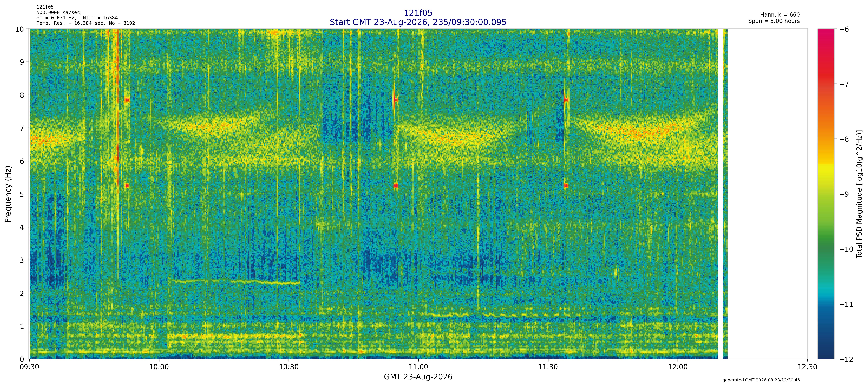Select the colorbar tick label "−7"
Image resolution: width=868 pixels, height=387 pixels.
(x=844, y=84)
